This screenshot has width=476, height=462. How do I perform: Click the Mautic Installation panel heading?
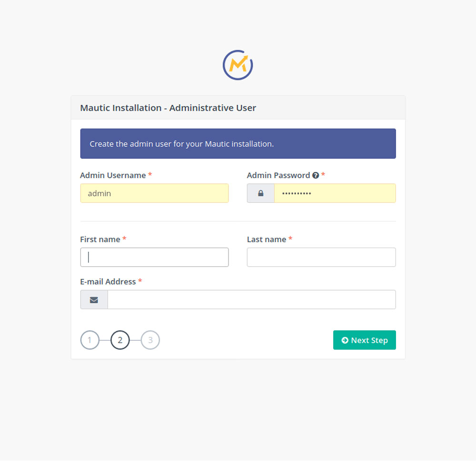tap(168, 108)
